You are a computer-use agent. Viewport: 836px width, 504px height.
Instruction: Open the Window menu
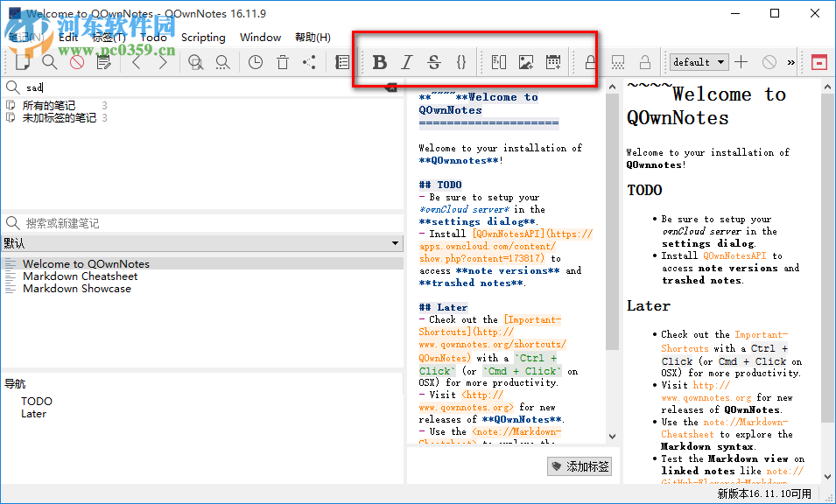coord(260,38)
